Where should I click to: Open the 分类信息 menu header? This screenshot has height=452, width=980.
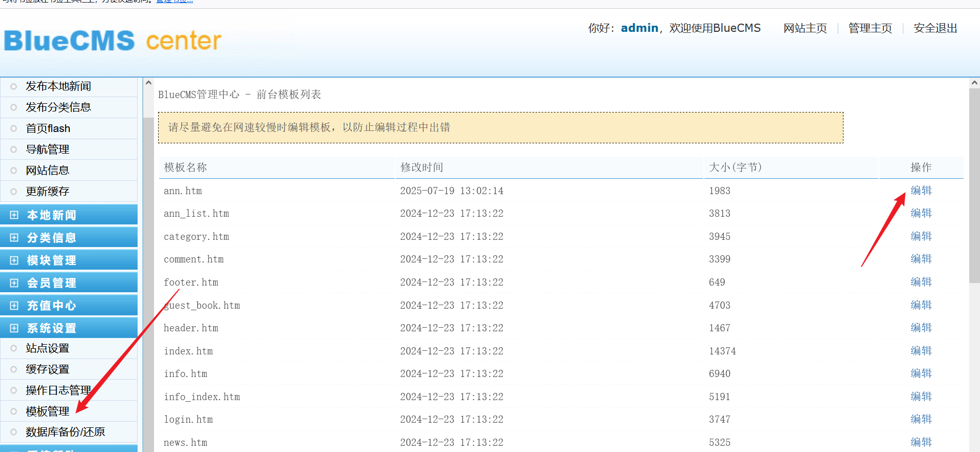click(x=69, y=237)
